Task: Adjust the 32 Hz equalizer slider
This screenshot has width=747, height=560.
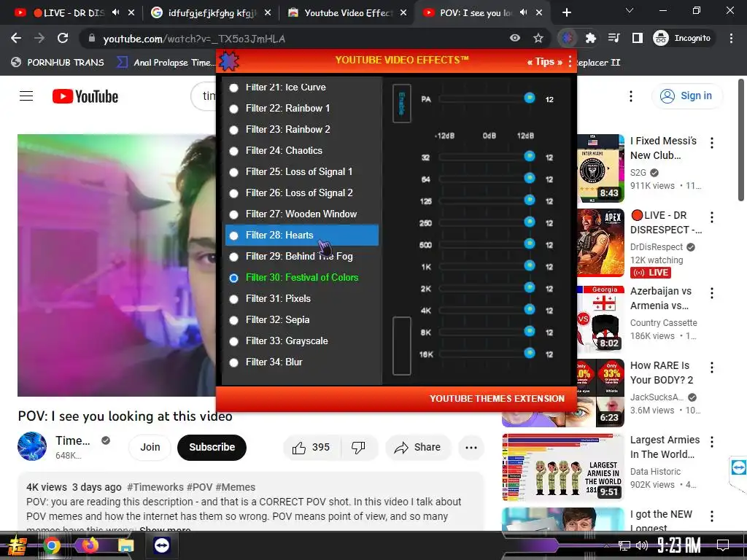Action: click(485, 157)
